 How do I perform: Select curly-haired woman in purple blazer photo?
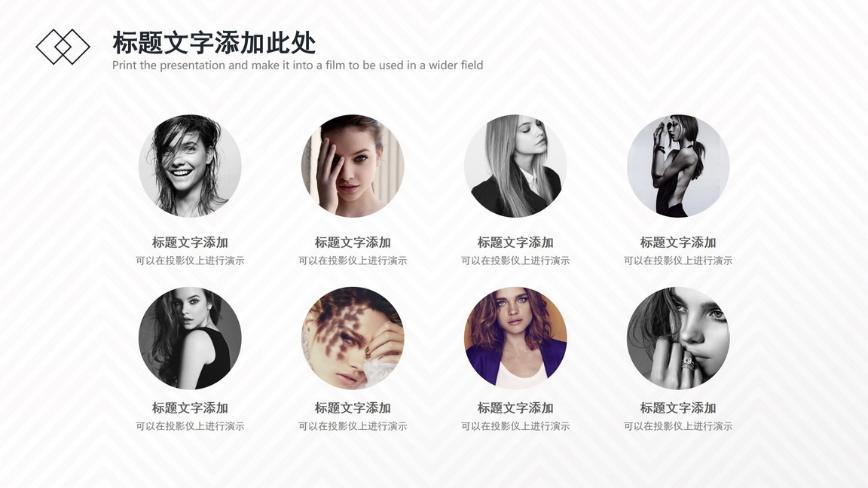click(515, 338)
